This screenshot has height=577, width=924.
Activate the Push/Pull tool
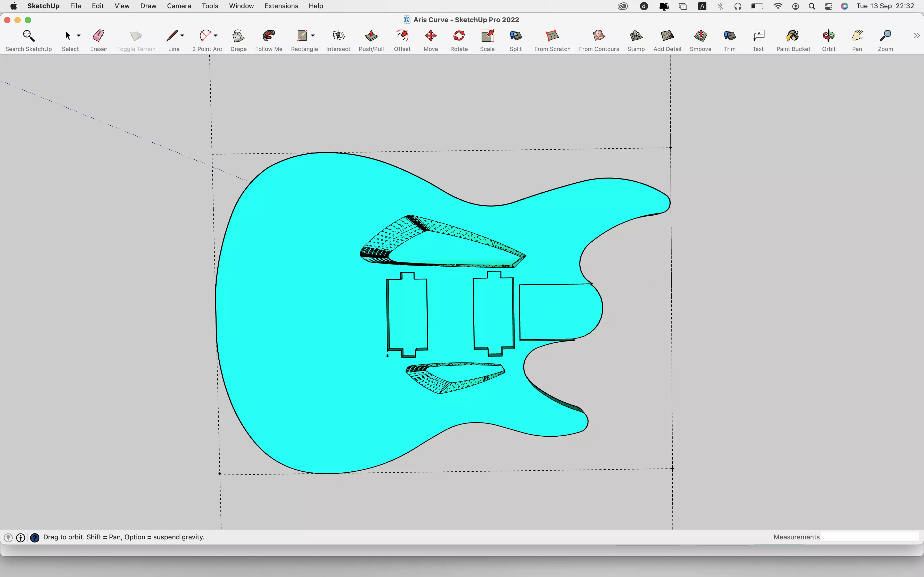click(371, 36)
